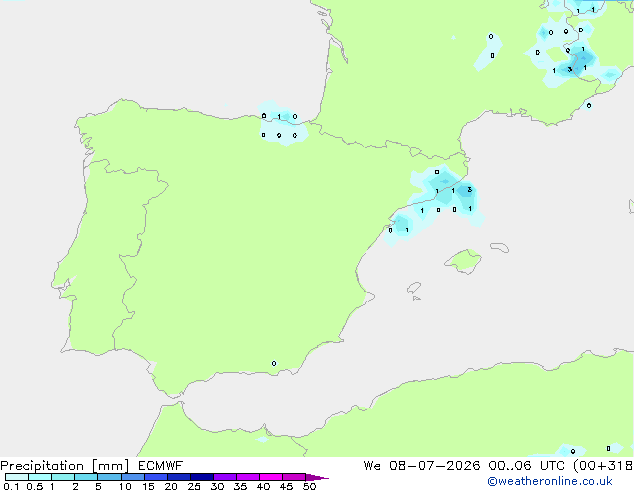Select the 2 to 5 mm legend swatch

[86, 477]
